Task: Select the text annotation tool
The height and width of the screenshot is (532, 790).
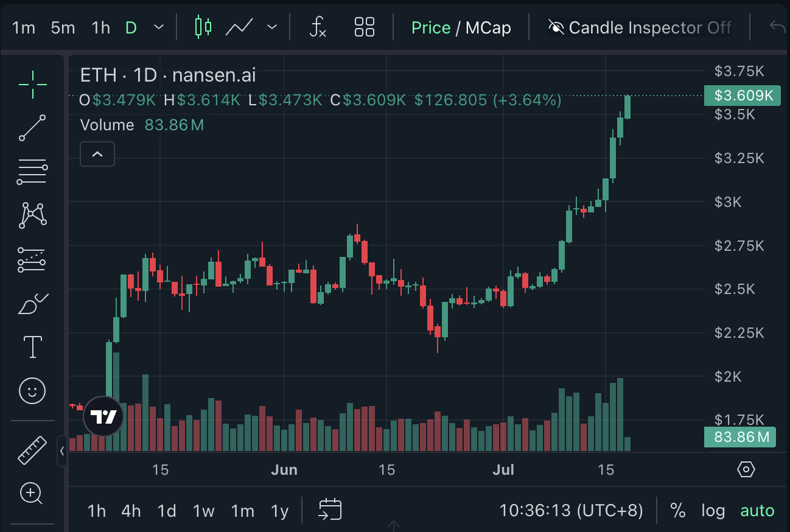Action: pyautogui.click(x=32, y=347)
